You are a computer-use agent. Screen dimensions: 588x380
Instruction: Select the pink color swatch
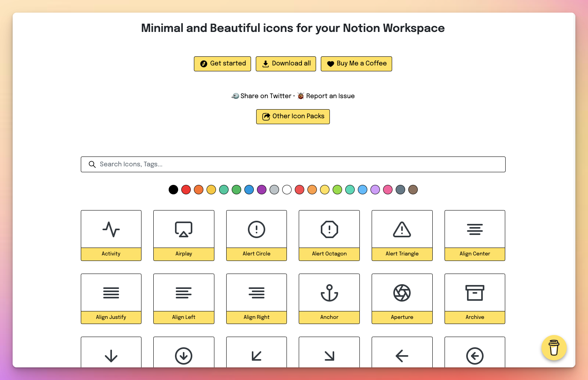pyautogui.click(x=388, y=190)
